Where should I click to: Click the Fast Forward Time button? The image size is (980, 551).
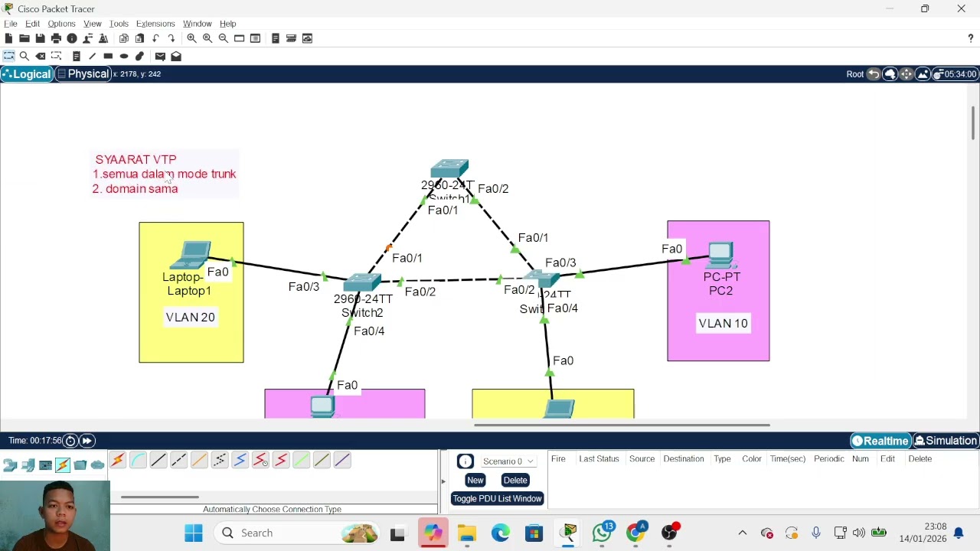pyautogui.click(x=87, y=441)
